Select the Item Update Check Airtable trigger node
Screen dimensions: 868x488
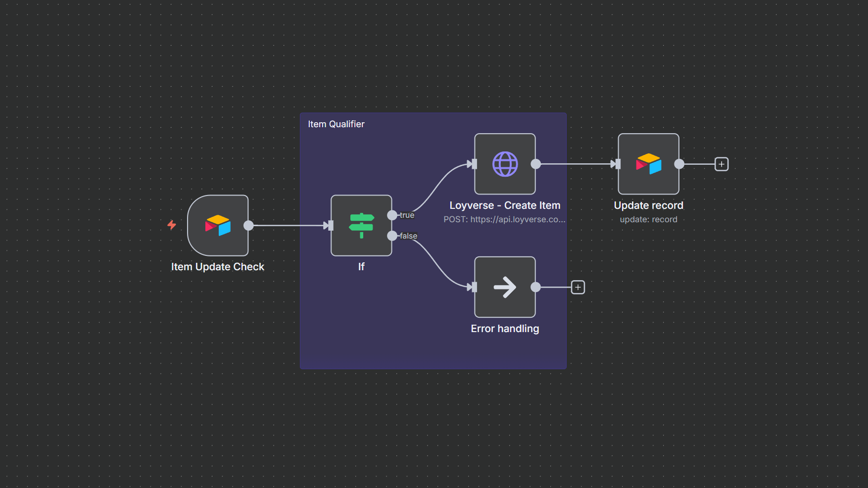point(218,225)
